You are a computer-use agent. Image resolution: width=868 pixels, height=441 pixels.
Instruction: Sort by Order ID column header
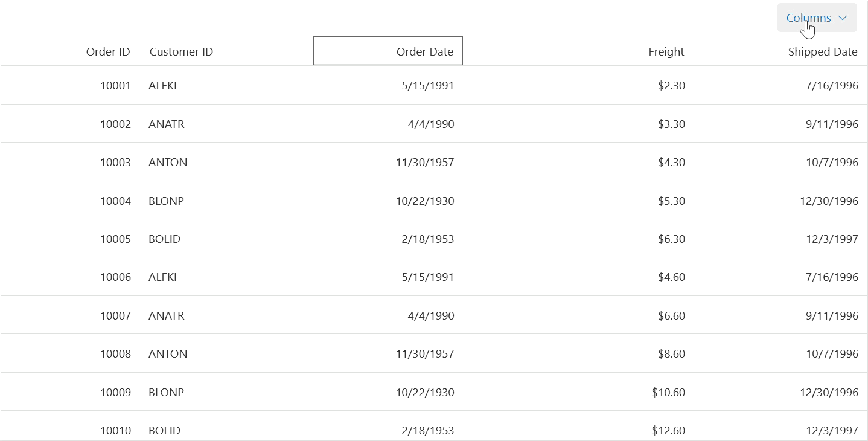click(108, 51)
